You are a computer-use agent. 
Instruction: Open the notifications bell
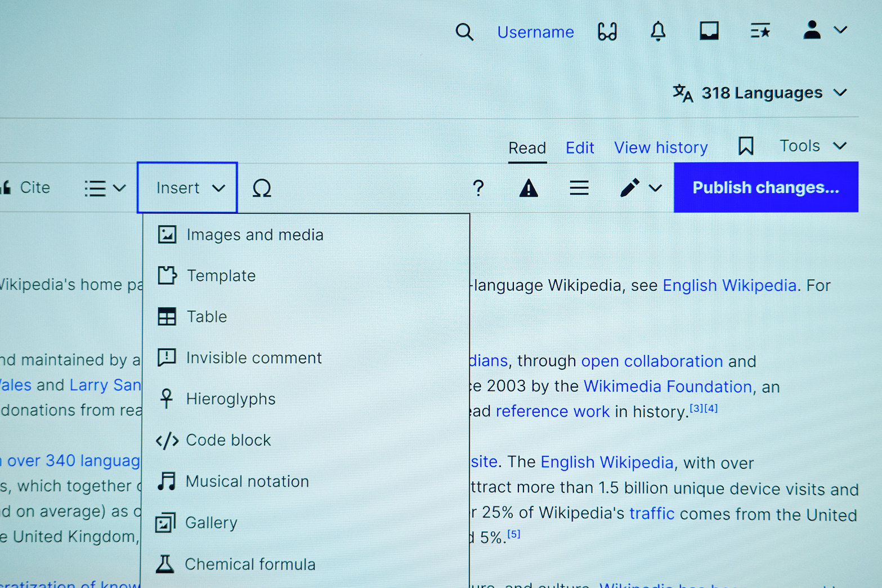658,31
